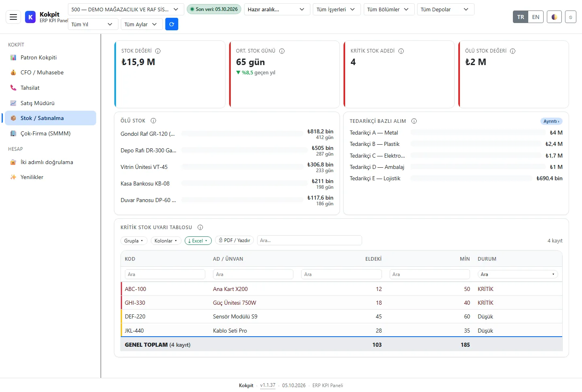Open İki adımlı doğrulama settings

click(x=51, y=162)
